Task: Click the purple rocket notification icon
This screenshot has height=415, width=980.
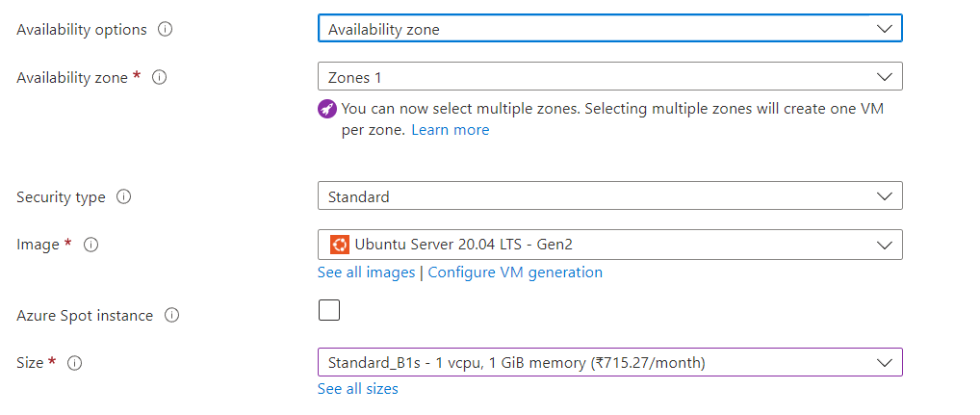Action: tap(327, 109)
